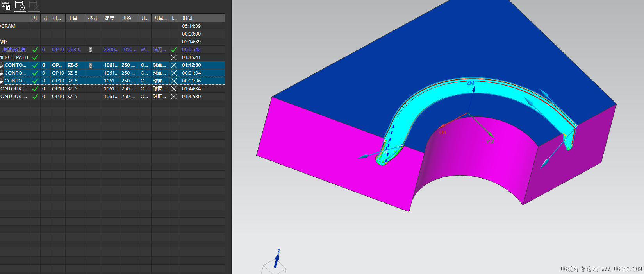This screenshot has height=274, width=644.
Task: Click the 00:00:00 time cell
Action: tap(191, 34)
